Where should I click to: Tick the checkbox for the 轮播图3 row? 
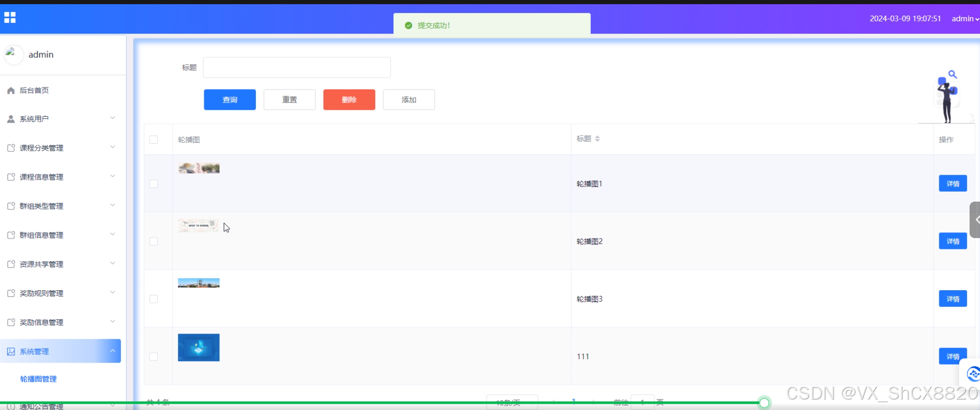[x=154, y=299]
